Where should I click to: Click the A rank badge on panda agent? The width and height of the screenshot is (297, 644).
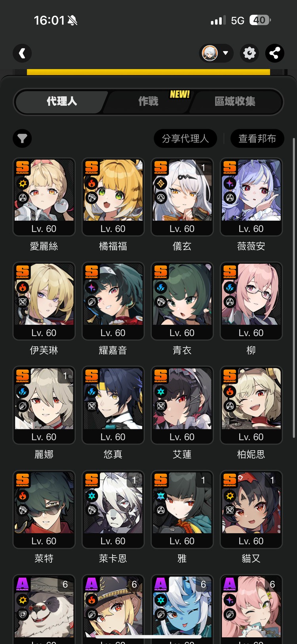[23, 585]
